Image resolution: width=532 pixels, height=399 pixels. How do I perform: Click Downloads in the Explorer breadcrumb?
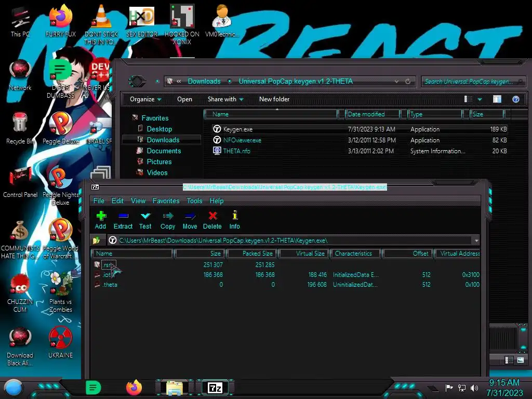tap(204, 81)
